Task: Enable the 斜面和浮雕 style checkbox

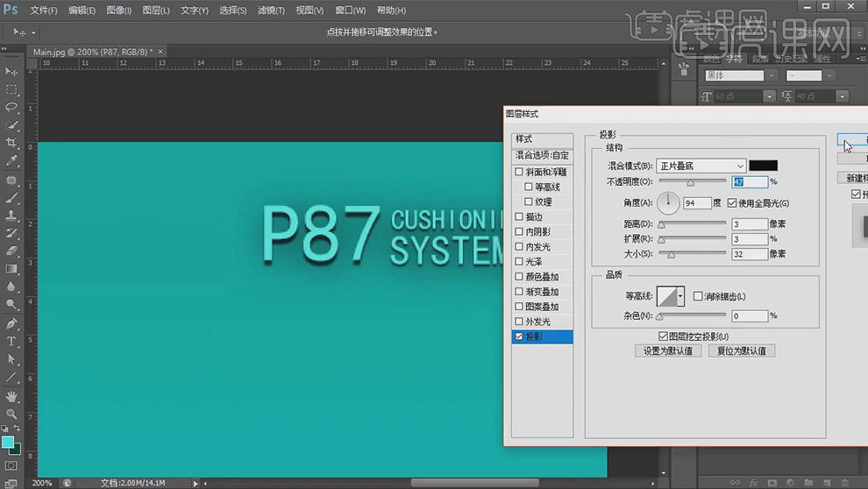Action: (519, 172)
